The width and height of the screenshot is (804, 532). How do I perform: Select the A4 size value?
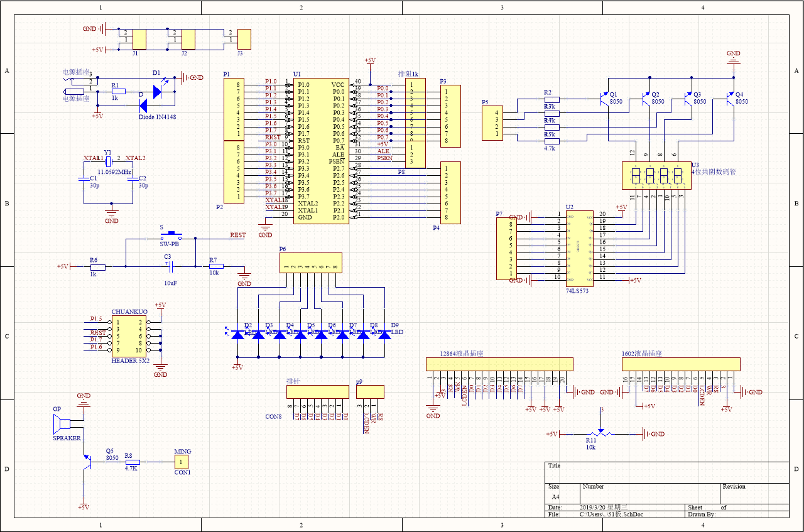point(555,496)
